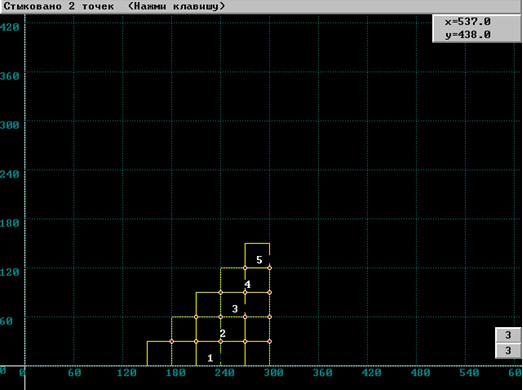
Task: Click the node directly below label 2
Action: [220, 341]
